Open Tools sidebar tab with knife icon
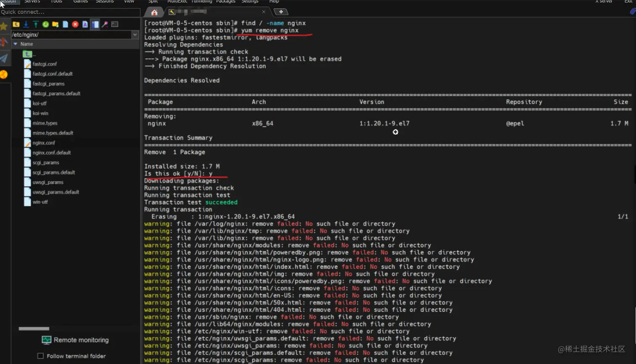Viewport: 636px width, 364px height. pyautogui.click(x=4, y=42)
